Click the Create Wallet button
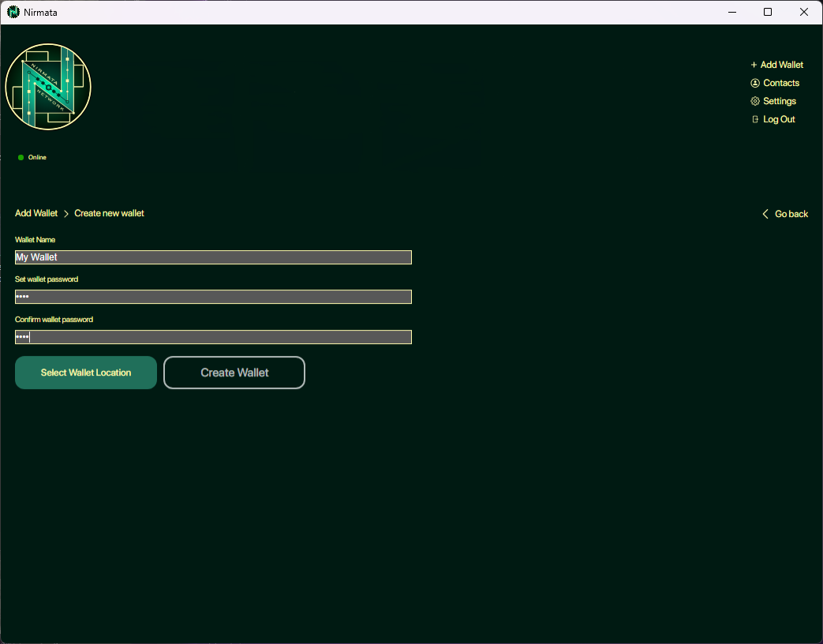Image resolution: width=823 pixels, height=644 pixels. [x=234, y=373]
